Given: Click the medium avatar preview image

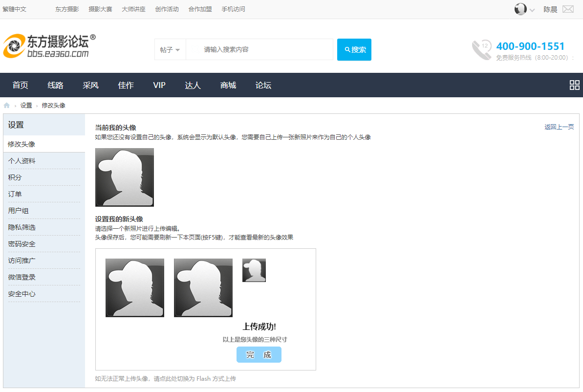Looking at the screenshot, I should coord(203,287).
